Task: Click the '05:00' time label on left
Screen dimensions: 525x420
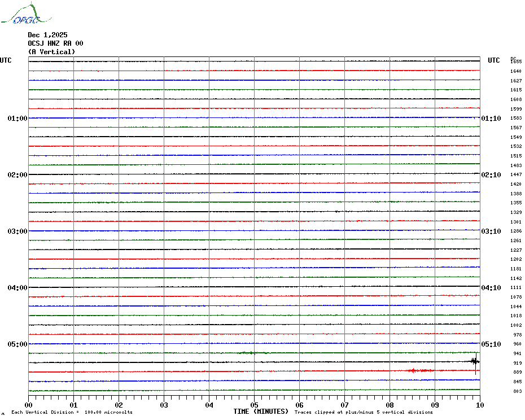Action: [x=17, y=344]
